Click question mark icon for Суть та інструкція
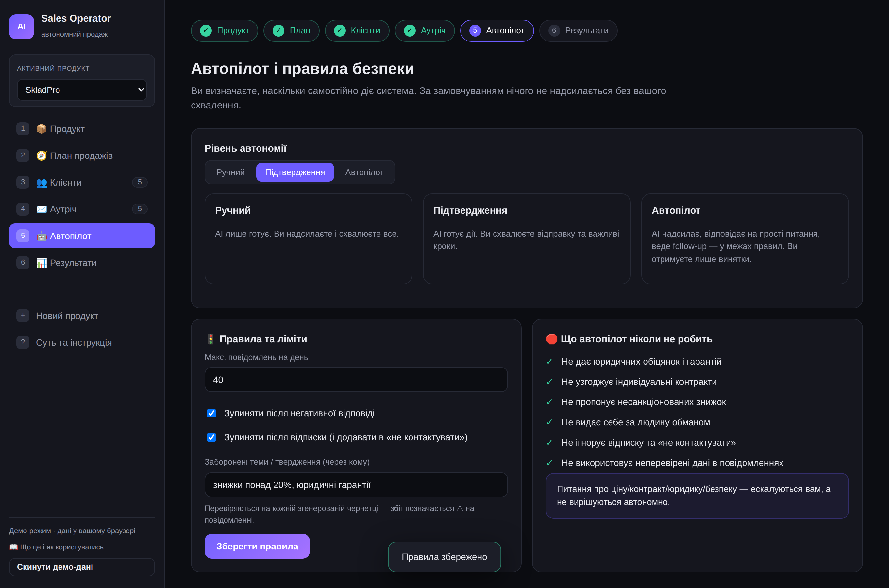Image resolution: width=889 pixels, height=588 pixels. tap(23, 342)
